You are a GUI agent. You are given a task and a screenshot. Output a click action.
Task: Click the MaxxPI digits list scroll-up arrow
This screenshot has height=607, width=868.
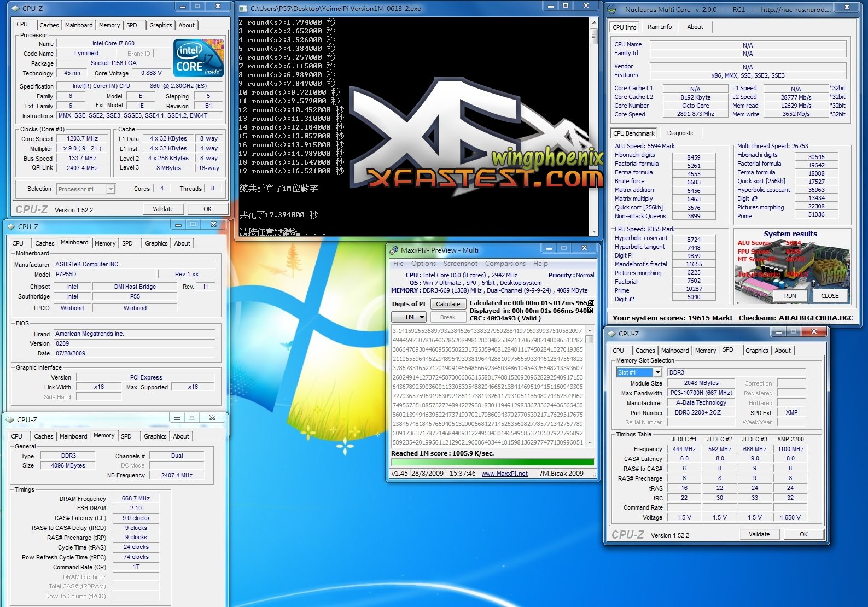(x=589, y=330)
